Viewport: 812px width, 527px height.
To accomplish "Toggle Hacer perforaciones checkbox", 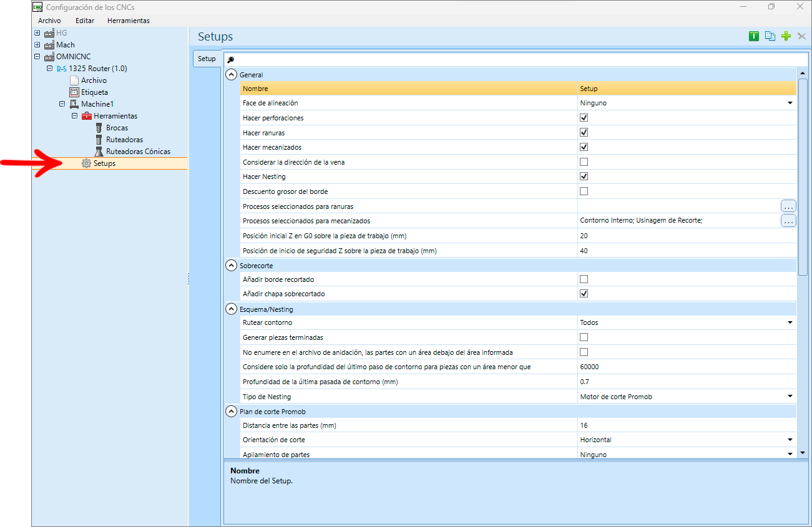I will click(584, 118).
